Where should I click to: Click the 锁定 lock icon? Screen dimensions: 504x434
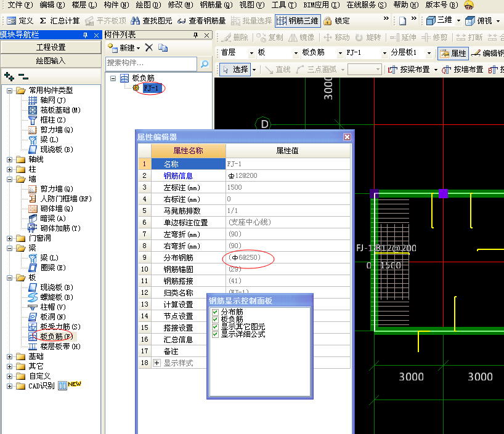click(x=328, y=21)
